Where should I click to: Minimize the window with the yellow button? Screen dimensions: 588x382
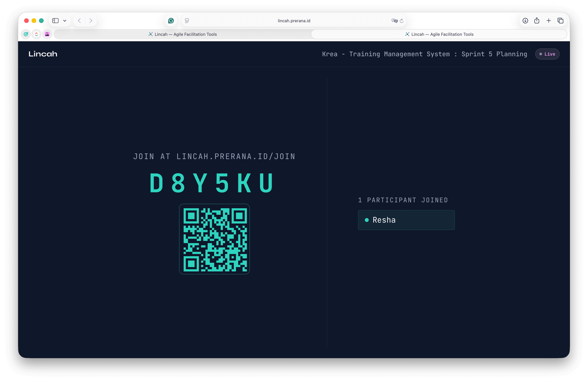pyautogui.click(x=34, y=21)
